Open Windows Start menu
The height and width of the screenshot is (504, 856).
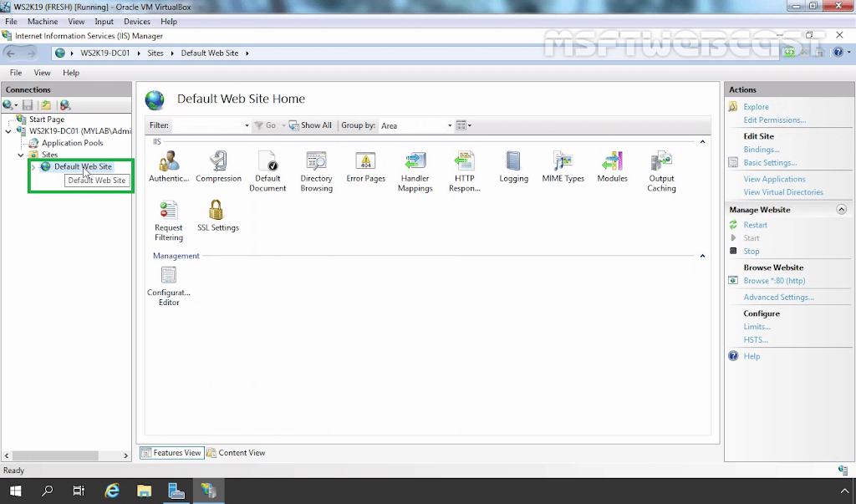15,491
